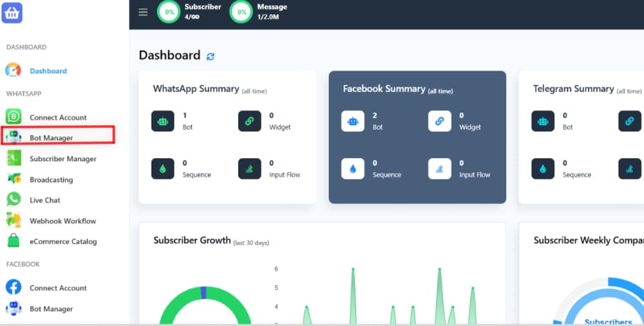The image size is (644, 326).
Task: Toggle the hamburger sidebar menu
Action: (x=143, y=12)
